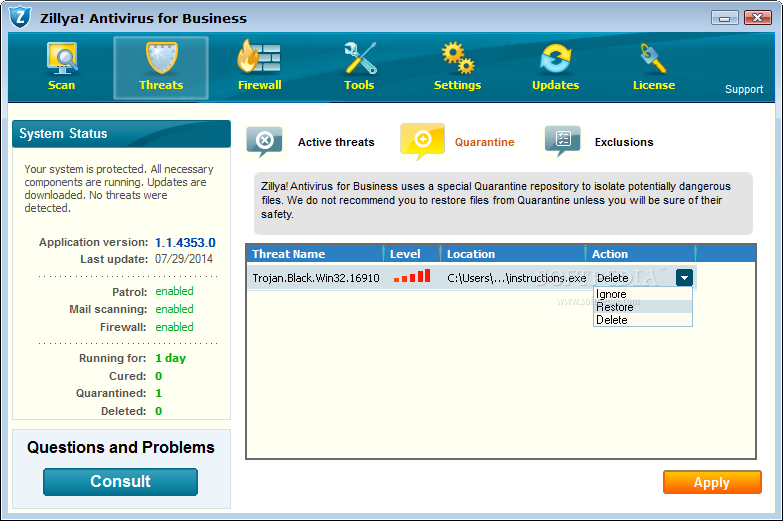Open the Tools wrench icon

click(360, 58)
